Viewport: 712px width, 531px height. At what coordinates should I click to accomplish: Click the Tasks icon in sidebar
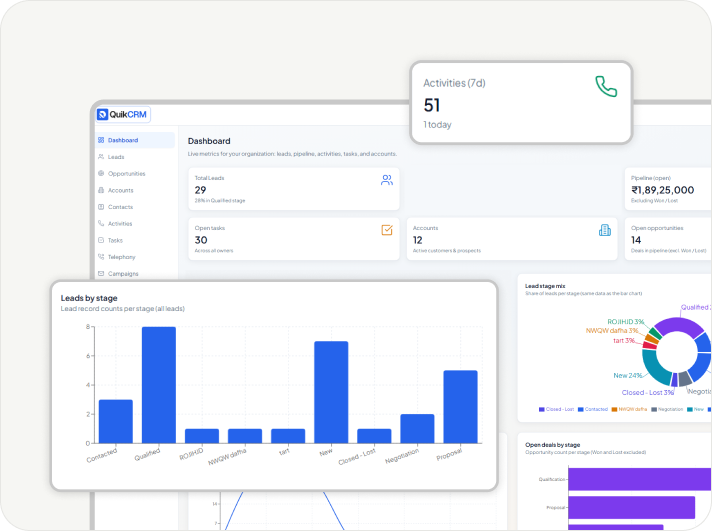(101, 240)
